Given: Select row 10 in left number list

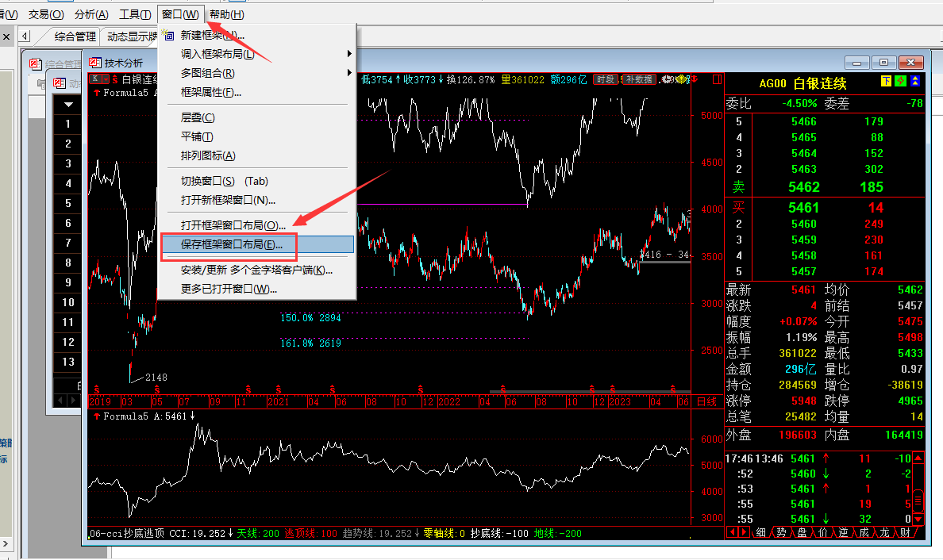Looking at the screenshot, I should coord(68,302).
